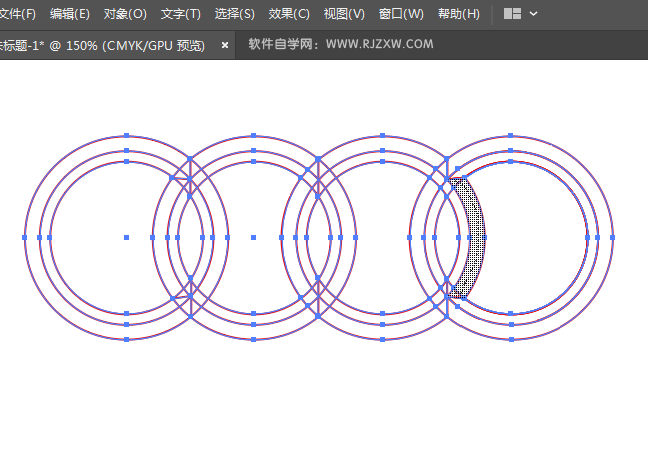Click center anchor point of second ring
Image resolution: width=648 pixels, height=461 pixels.
(x=254, y=238)
